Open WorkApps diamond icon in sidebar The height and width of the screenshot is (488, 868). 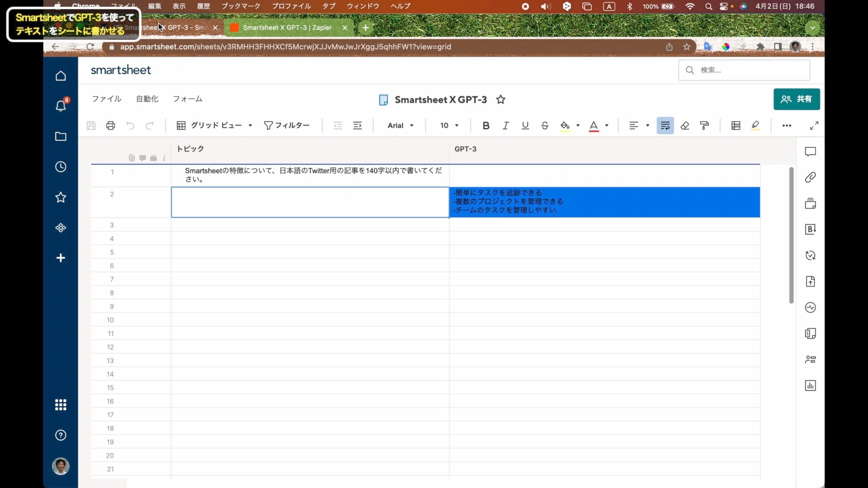click(61, 227)
